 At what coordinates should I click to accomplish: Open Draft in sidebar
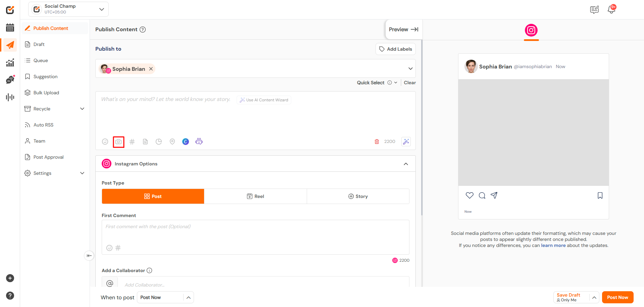55,44
